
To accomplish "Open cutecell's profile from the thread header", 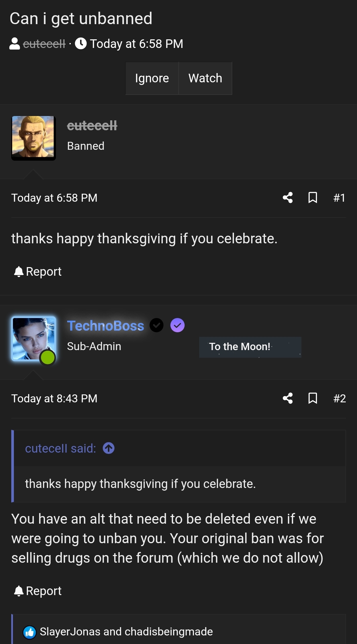I will (x=43, y=43).
